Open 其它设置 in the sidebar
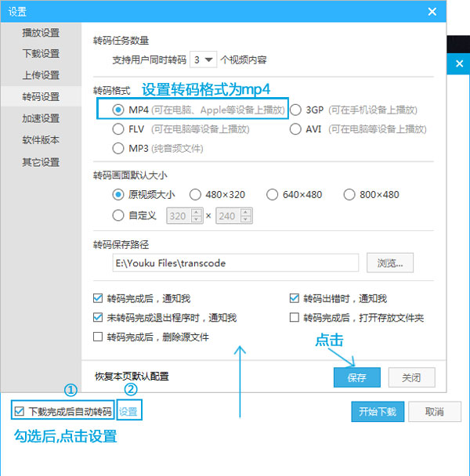Screen dimensions: 470x476 (x=41, y=162)
